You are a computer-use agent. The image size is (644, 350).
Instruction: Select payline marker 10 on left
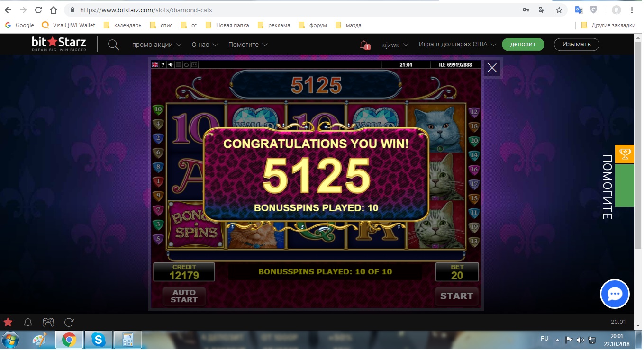(158, 110)
